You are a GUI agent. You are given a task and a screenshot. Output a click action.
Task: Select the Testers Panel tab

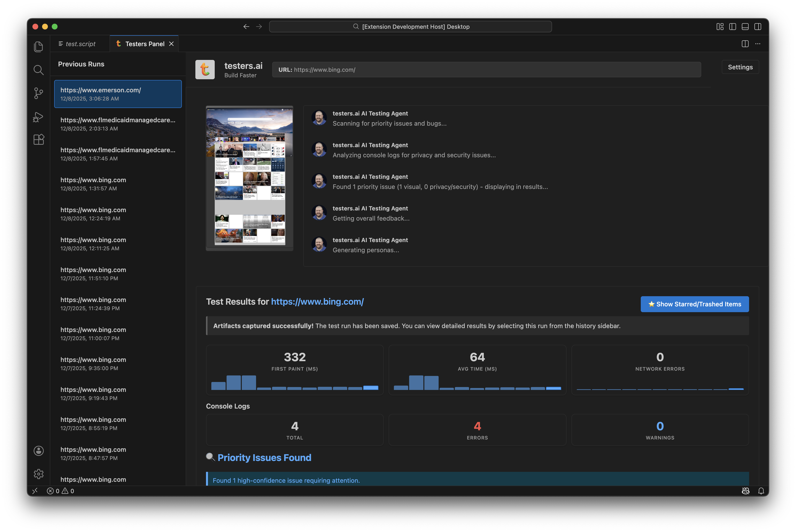tap(144, 43)
